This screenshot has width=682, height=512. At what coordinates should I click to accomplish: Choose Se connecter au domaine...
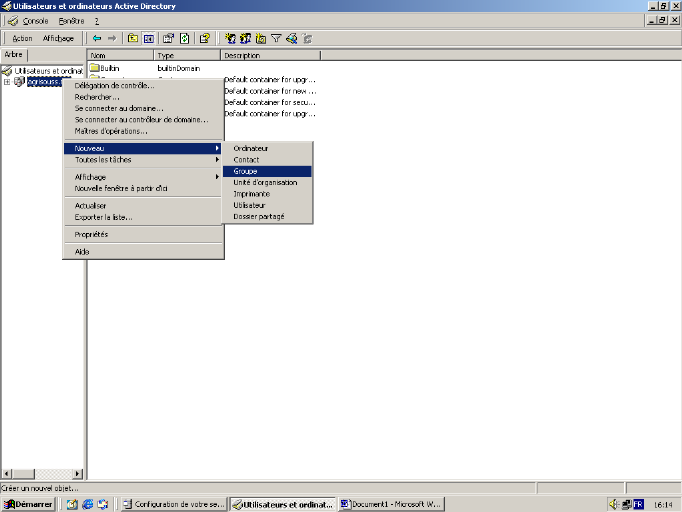pos(144,108)
